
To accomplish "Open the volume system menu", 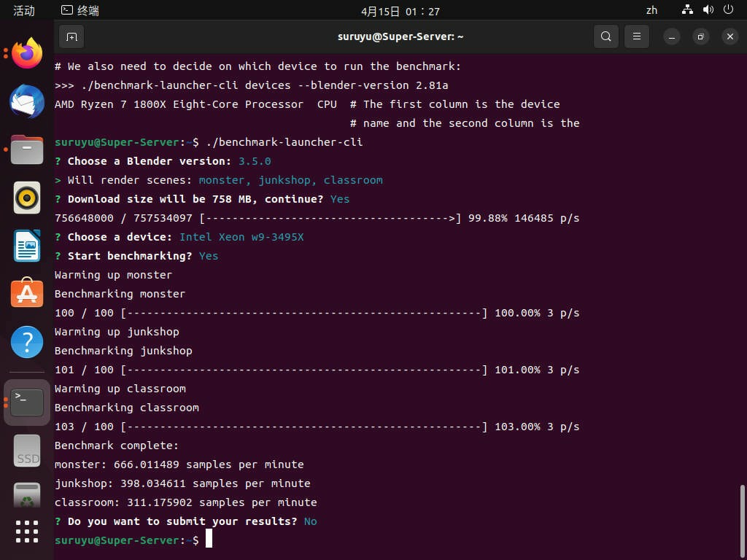I will pos(708,10).
